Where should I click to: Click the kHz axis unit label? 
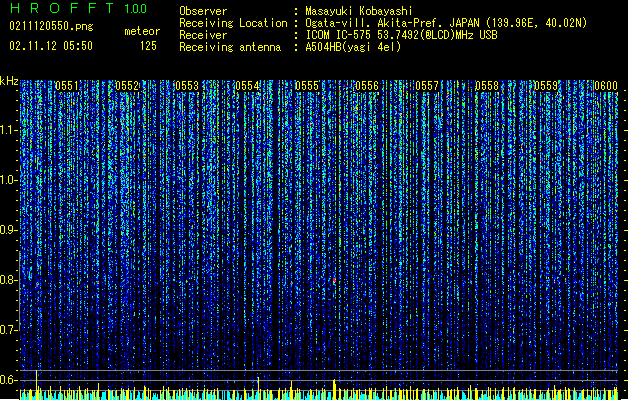point(9,81)
